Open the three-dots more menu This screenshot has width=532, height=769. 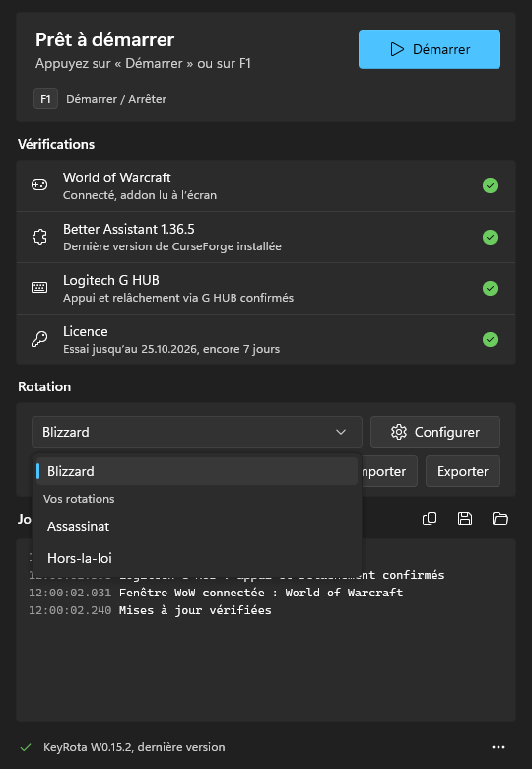click(x=499, y=747)
